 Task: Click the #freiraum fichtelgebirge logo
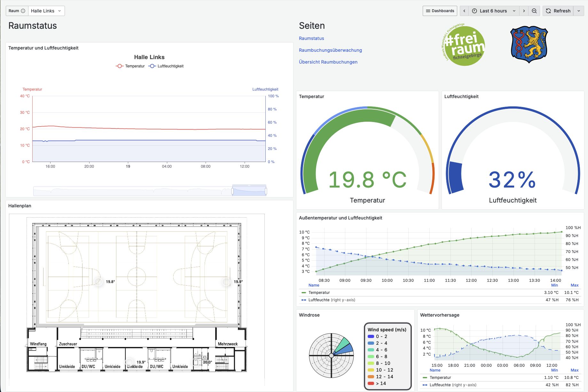pyautogui.click(x=463, y=44)
